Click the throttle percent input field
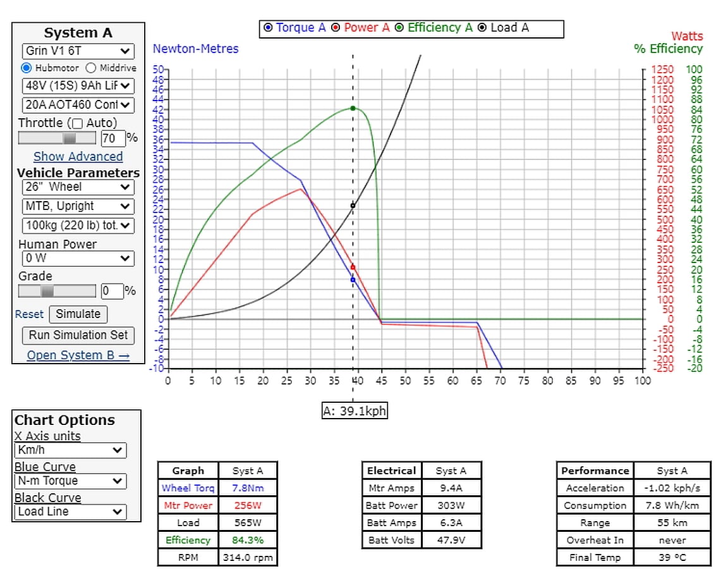 click(x=113, y=138)
